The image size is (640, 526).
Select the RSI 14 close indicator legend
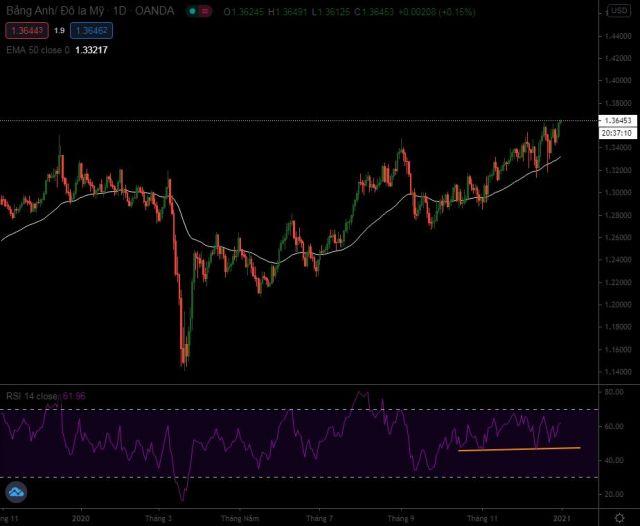click(31, 396)
